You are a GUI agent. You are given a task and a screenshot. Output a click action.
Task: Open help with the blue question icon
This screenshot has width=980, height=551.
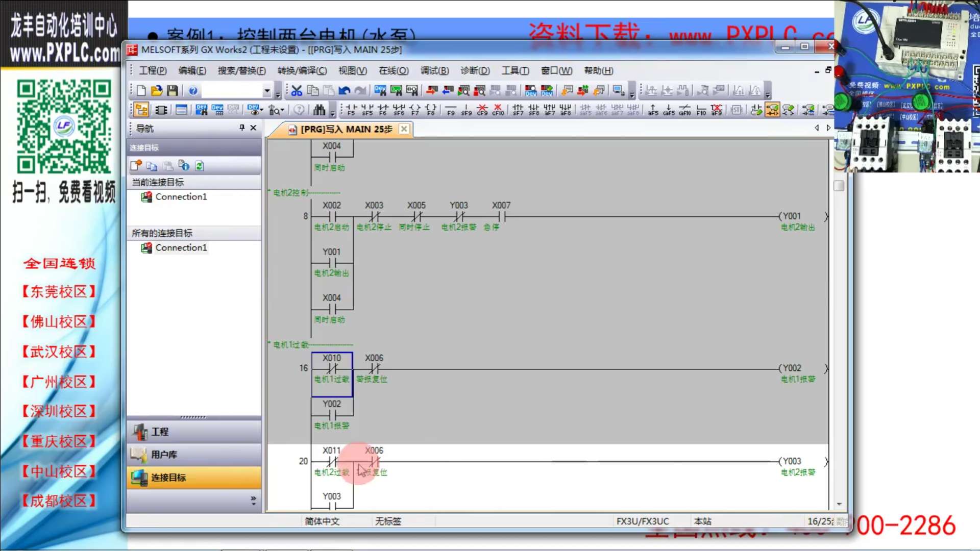click(x=193, y=91)
